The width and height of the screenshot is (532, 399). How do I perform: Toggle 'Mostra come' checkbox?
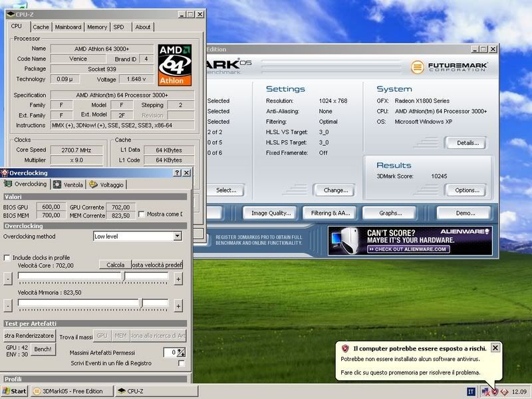point(142,214)
